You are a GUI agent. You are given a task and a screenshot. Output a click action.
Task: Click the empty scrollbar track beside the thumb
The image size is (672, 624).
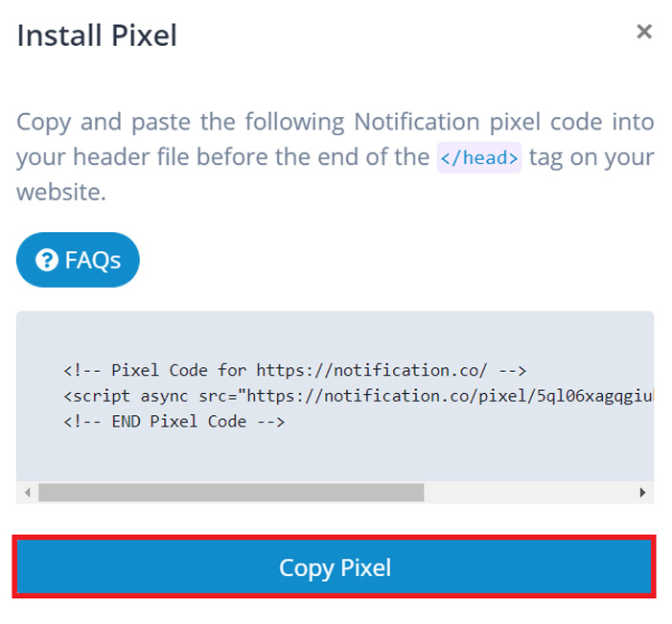(x=528, y=493)
